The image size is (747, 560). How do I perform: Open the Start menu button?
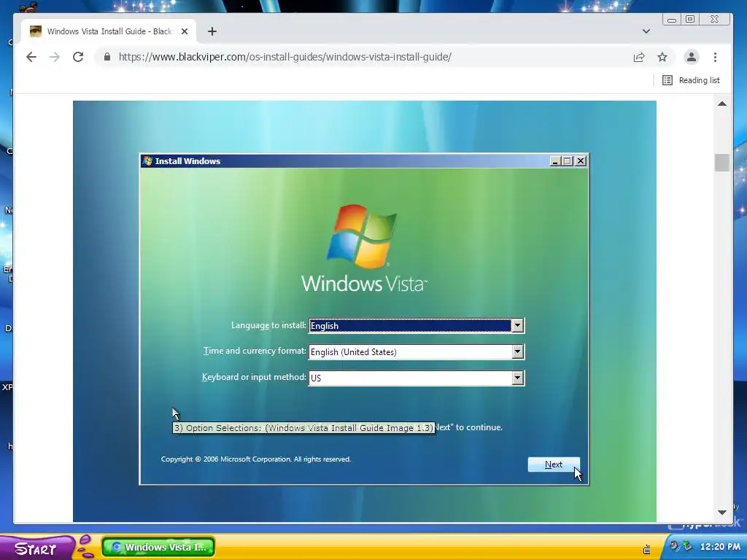[37, 548]
